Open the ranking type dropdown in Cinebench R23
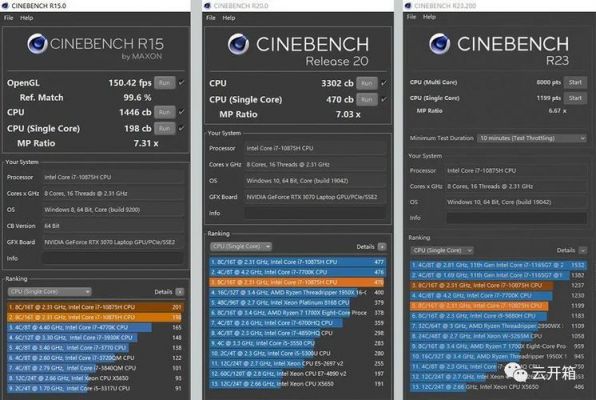The image size is (596, 400). coord(442,250)
